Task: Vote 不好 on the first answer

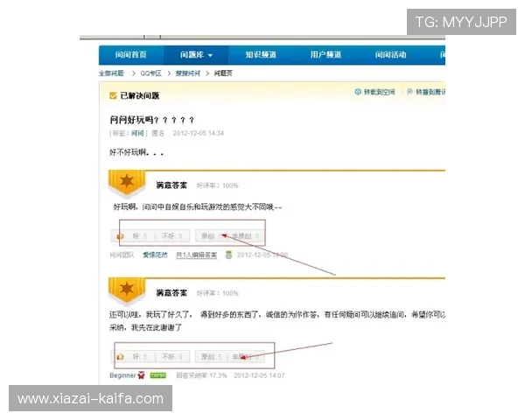Action: pos(171,236)
